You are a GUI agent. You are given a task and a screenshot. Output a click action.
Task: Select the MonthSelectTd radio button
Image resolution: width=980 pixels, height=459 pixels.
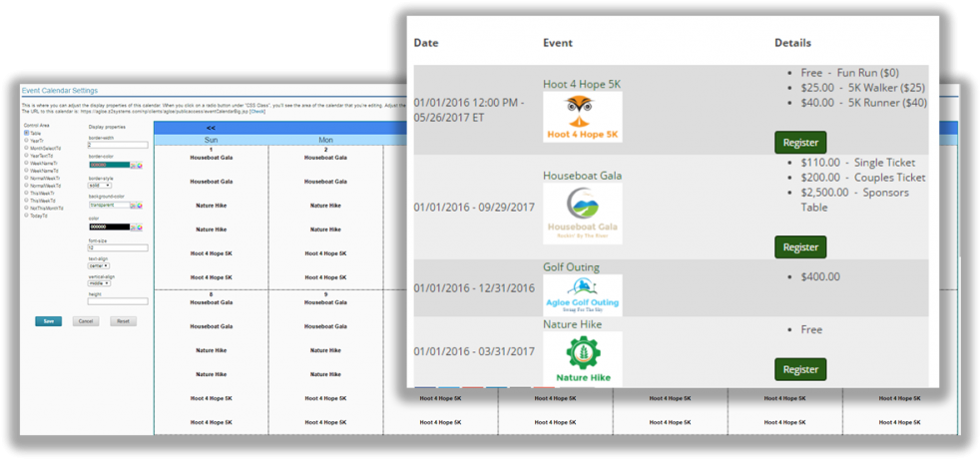26,148
